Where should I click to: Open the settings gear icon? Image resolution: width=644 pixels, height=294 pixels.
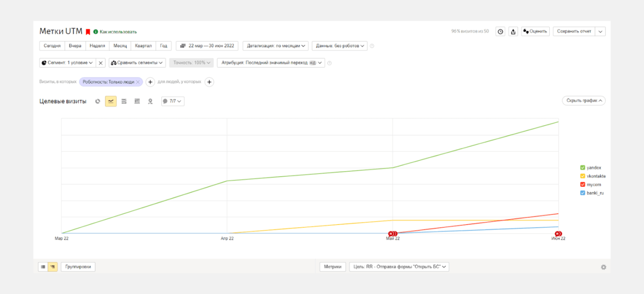[604, 267]
